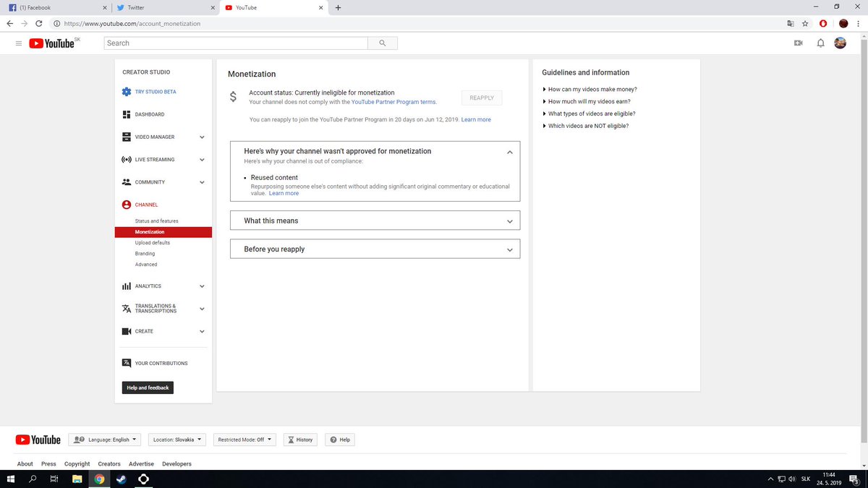
Task: Click the Help and feedback button
Action: click(148, 388)
